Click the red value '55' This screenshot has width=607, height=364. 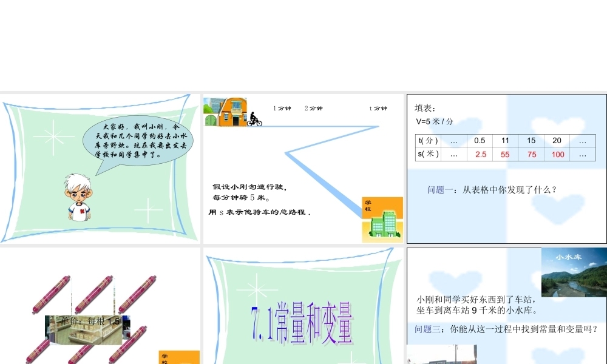pyautogui.click(x=505, y=154)
